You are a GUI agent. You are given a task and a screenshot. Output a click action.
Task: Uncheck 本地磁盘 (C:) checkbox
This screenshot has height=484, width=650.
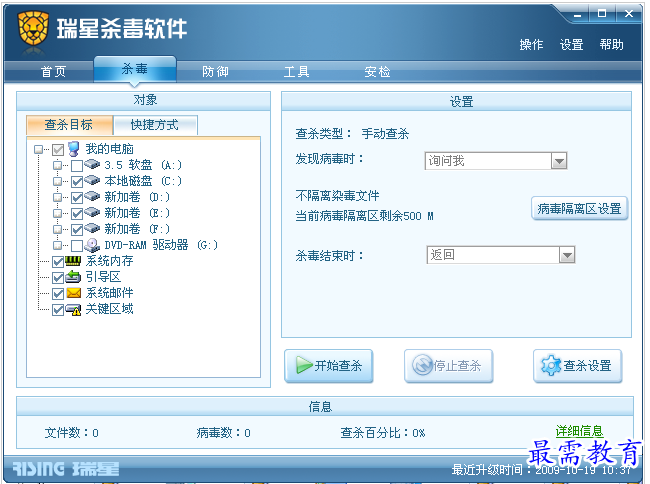pyautogui.click(x=77, y=182)
